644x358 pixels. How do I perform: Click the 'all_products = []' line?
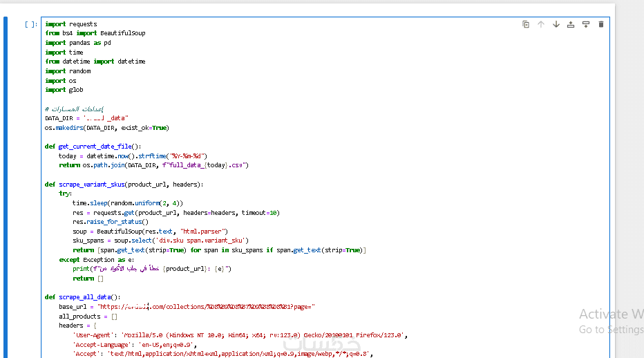tap(88, 317)
